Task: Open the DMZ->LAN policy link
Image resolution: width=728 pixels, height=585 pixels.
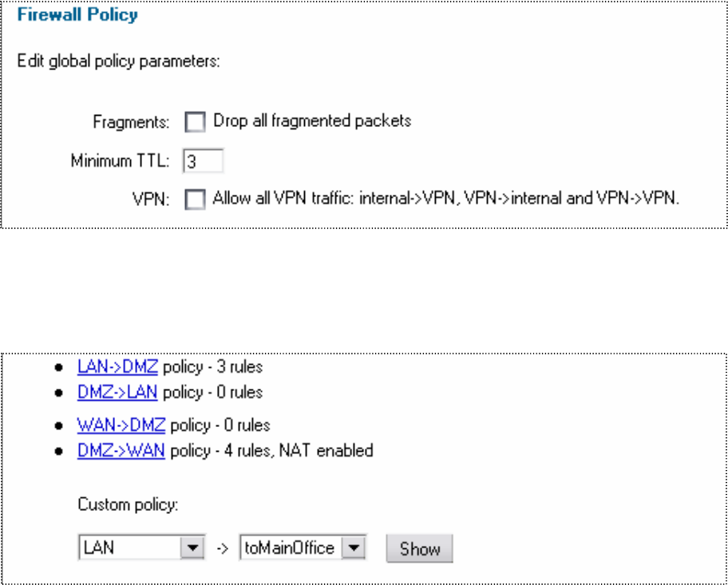Action: [x=117, y=392]
